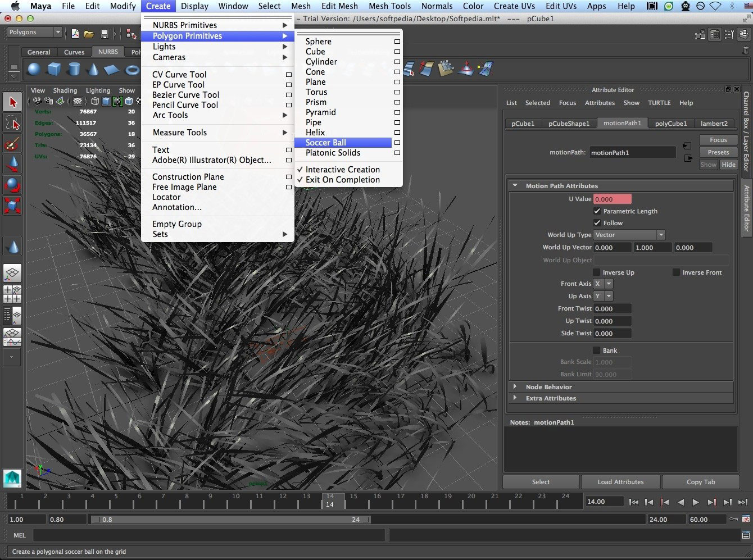Click the Load Attributes button

[x=620, y=482]
